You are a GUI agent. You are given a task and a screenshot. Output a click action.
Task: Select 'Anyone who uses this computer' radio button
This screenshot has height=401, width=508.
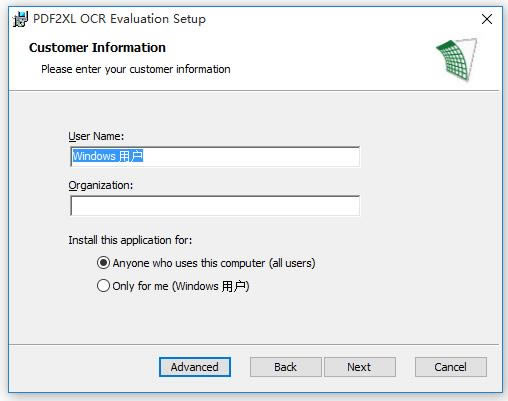click(103, 263)
